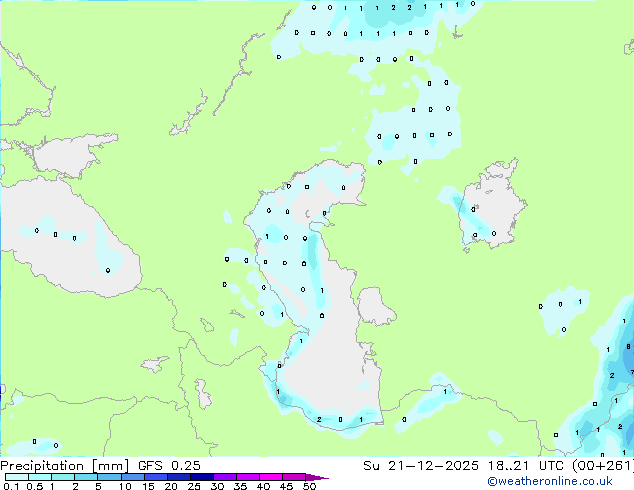The height and width of the screenshot is (490, 634).
Task: Click the 35–40 mm legend color segment
Action: pyautogui.click(x=248, y=477)
